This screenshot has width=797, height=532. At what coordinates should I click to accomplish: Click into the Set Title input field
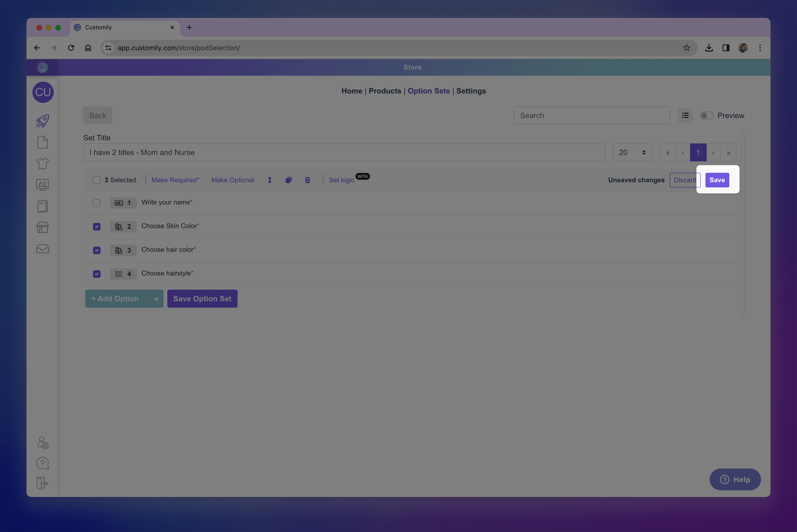[344, 152]
